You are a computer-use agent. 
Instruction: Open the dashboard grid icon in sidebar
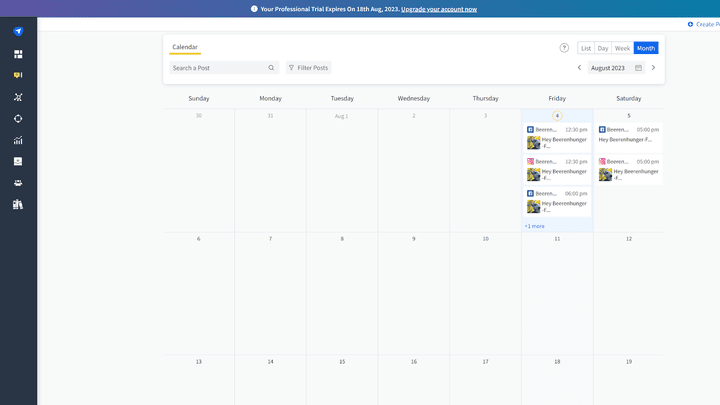[x=18, y=54]
